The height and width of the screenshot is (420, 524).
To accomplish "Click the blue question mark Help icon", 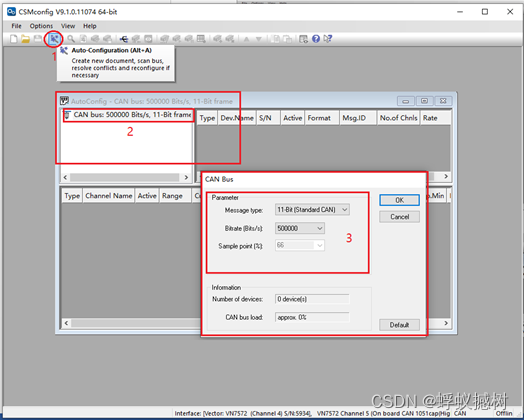I will pyautogui.click(x=316, y=39).
